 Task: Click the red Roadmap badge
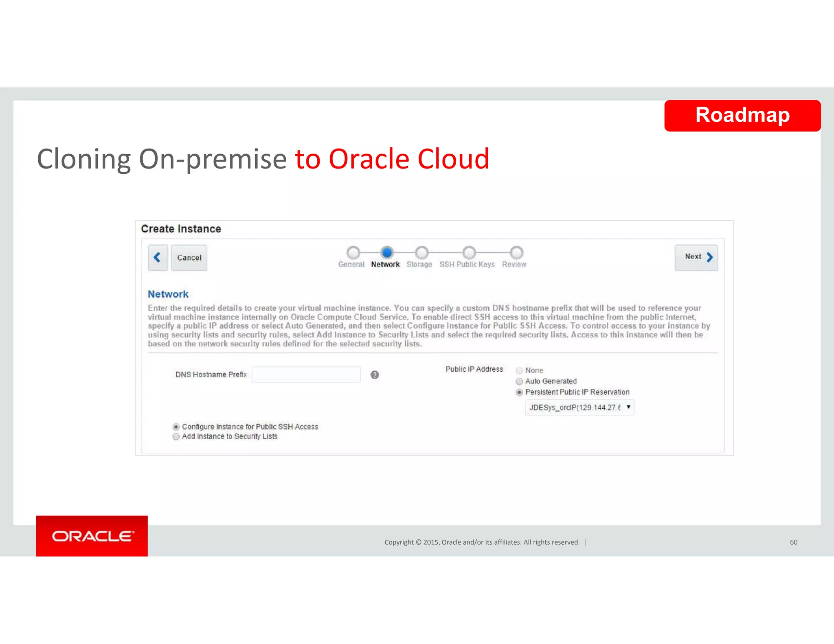[742, 116]
